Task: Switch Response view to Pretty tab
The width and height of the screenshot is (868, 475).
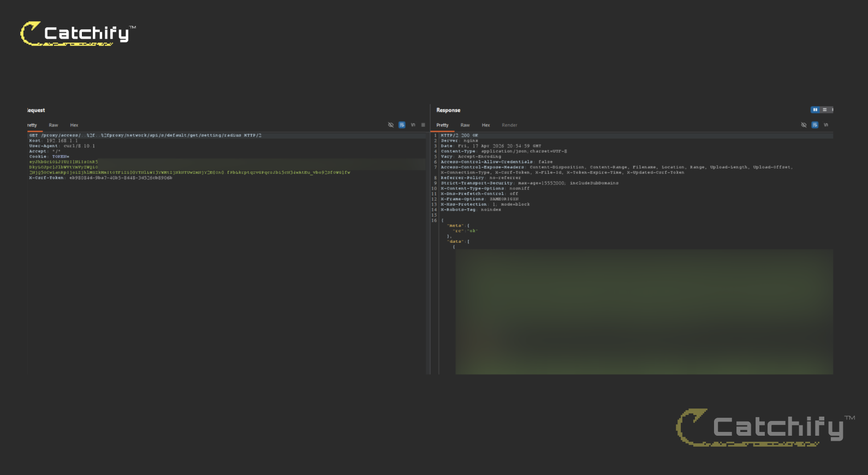Action: (442, 125)
